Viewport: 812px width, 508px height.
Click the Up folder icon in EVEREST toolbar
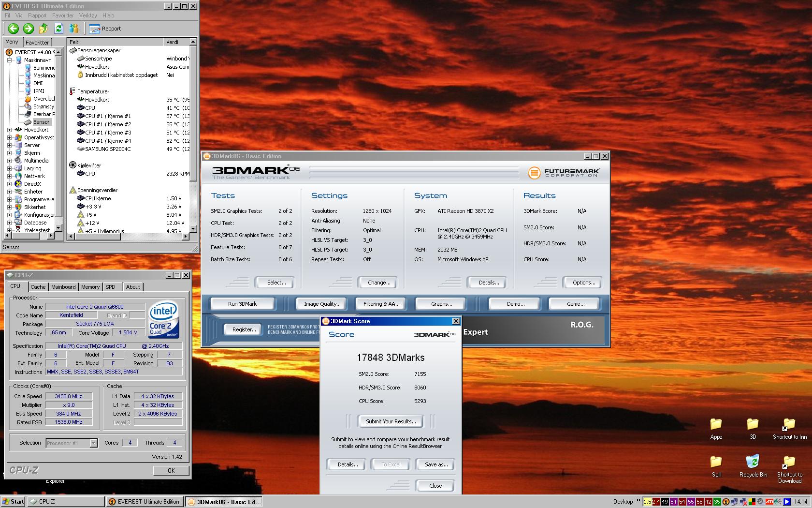point(43,29)
